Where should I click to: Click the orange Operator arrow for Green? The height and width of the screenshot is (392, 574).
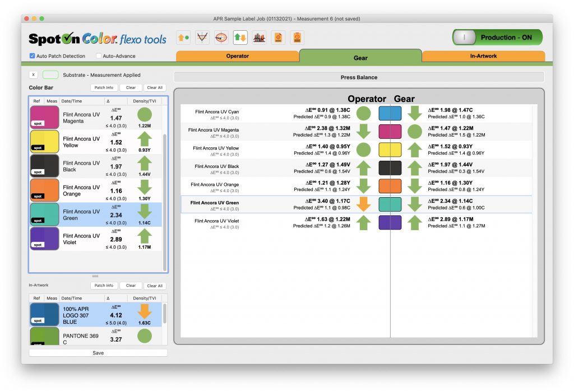tap(363, 204)
